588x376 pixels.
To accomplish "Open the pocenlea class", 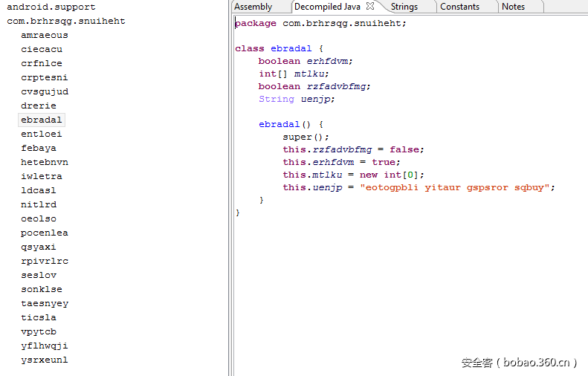I will (x=45, y=233).
